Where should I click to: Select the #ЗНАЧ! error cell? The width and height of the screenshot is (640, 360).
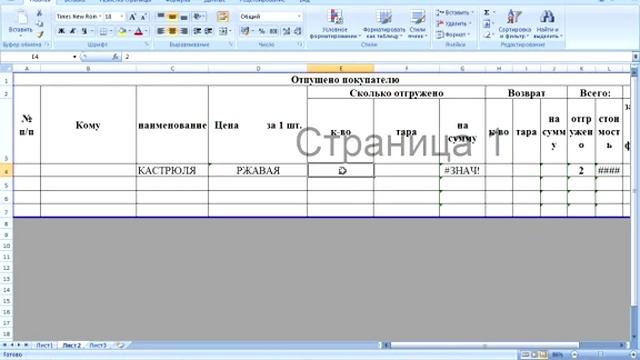462,171
